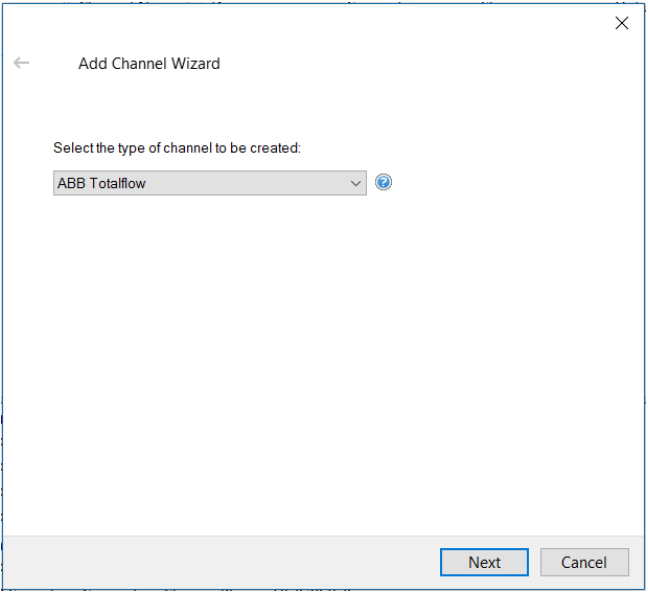The height and width of the screenshot is (594, 648).
Task: Click the blue help icon beside dropdown
Action: pos(383,183)
